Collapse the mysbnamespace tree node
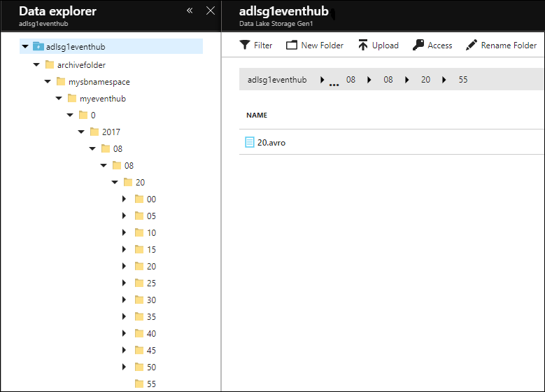545x392 pixels. click(48, 81)
